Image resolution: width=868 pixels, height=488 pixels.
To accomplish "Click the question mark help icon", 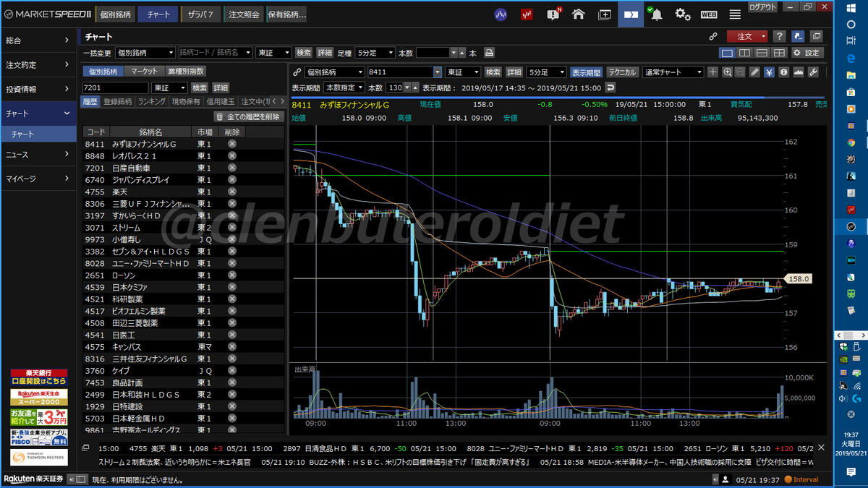I will coord(779,36).
